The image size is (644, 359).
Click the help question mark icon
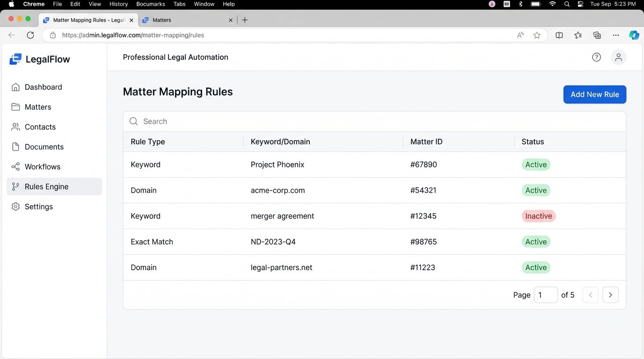[x=596, y=57]
